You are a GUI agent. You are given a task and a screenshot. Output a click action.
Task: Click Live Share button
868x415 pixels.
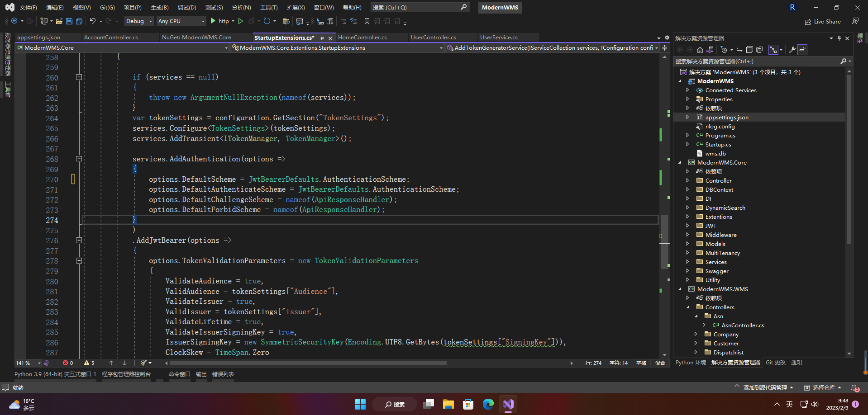click(823, 21)
